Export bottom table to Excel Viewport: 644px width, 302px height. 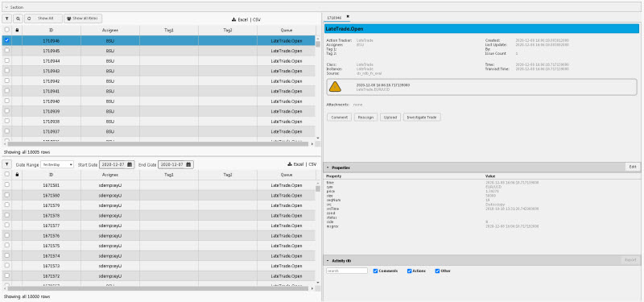[x=296, y=164]
